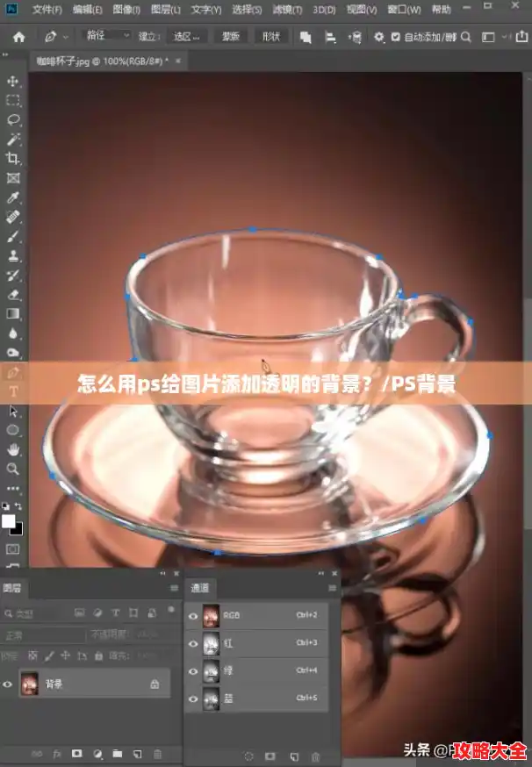
Task: Open the gear pen options dropdown
Action: [379, 37]
